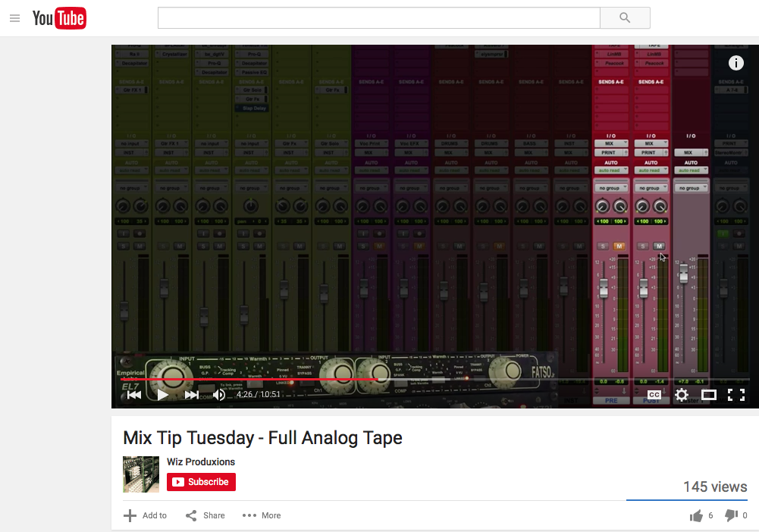The image size is (759, 532).
Task: Click the PRE channel right pan knob
Action: [x=620, y=207]
